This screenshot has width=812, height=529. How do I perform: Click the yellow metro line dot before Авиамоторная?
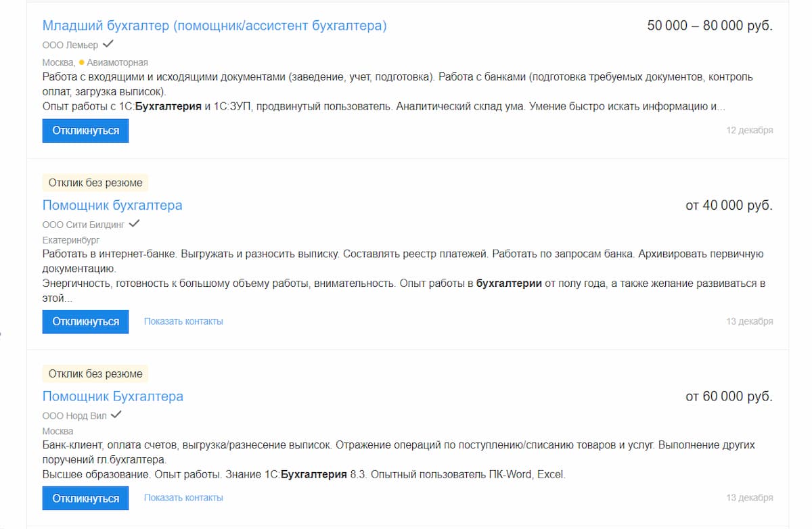82,62
